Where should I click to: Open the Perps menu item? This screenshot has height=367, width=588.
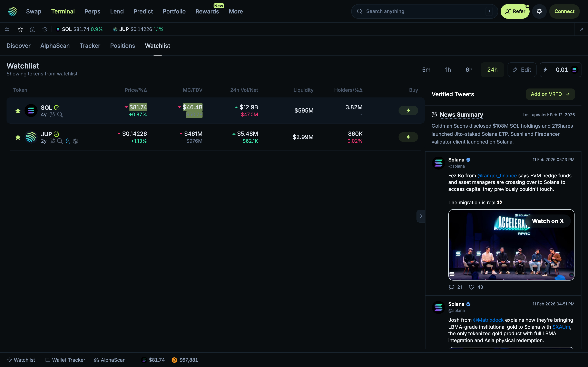coord(92,11)
